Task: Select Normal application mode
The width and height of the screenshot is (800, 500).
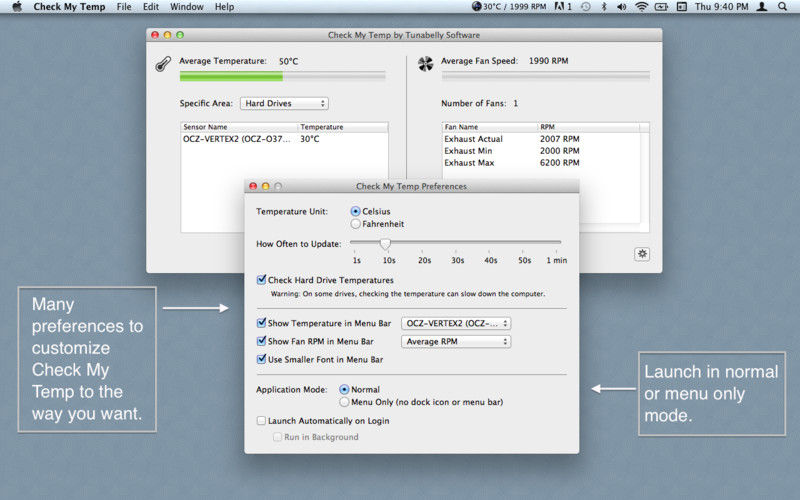Action: point(344,389)
